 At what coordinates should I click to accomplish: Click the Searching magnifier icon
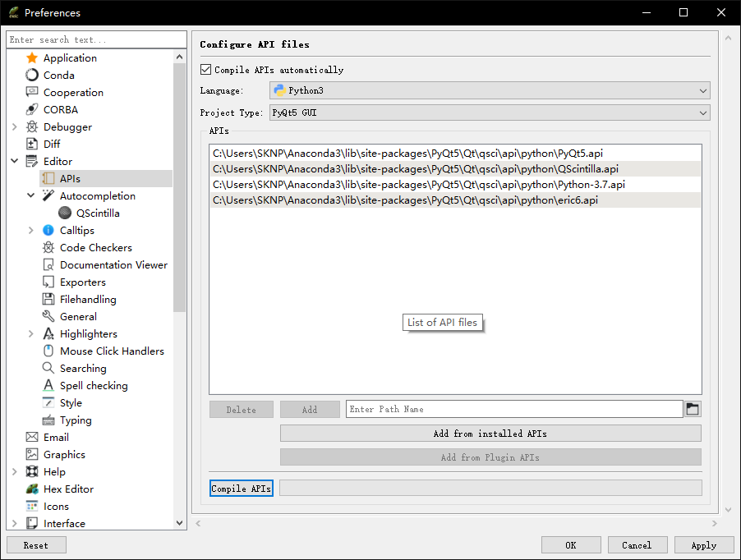(48, 369)
